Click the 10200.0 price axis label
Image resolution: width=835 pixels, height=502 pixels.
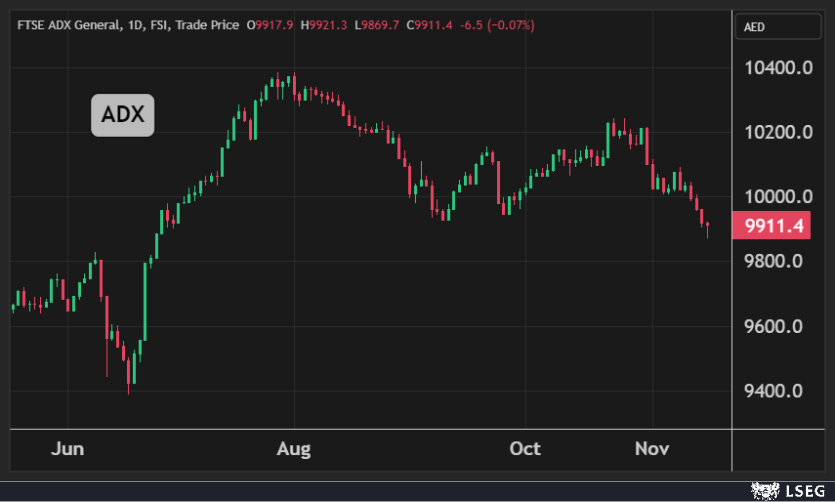(777, 133)
